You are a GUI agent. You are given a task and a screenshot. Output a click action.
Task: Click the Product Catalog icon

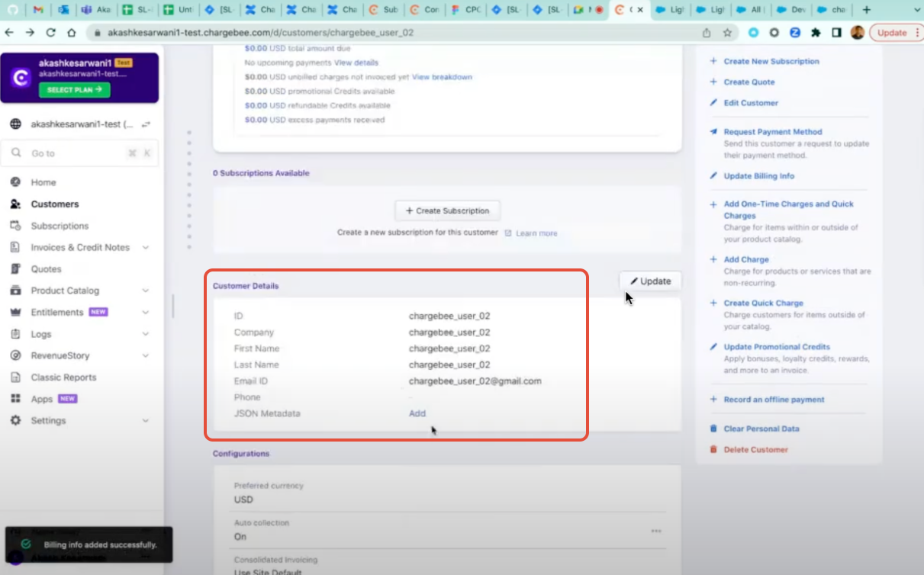pyautogui.click(x=15, y=291)
